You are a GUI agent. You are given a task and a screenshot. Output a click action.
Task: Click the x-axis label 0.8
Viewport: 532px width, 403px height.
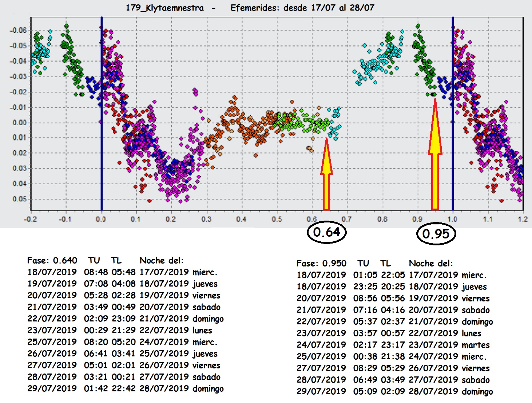point(382,219)
